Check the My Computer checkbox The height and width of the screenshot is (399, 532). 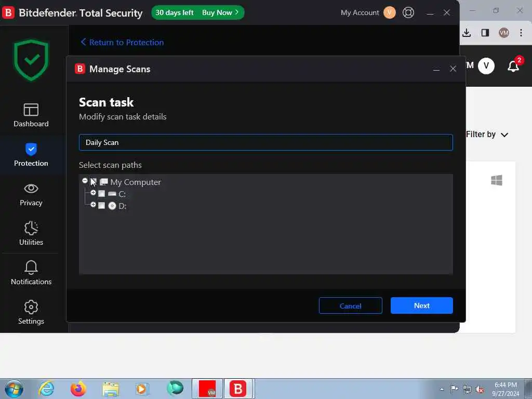tap(94, 182)
